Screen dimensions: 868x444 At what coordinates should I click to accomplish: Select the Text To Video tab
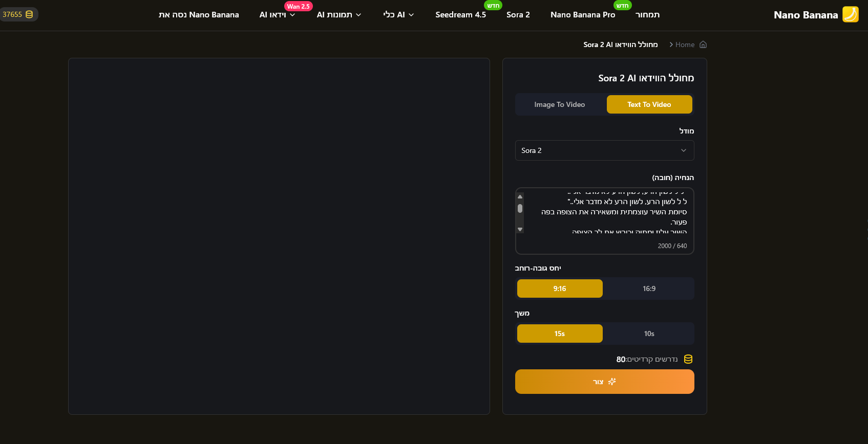649,104
